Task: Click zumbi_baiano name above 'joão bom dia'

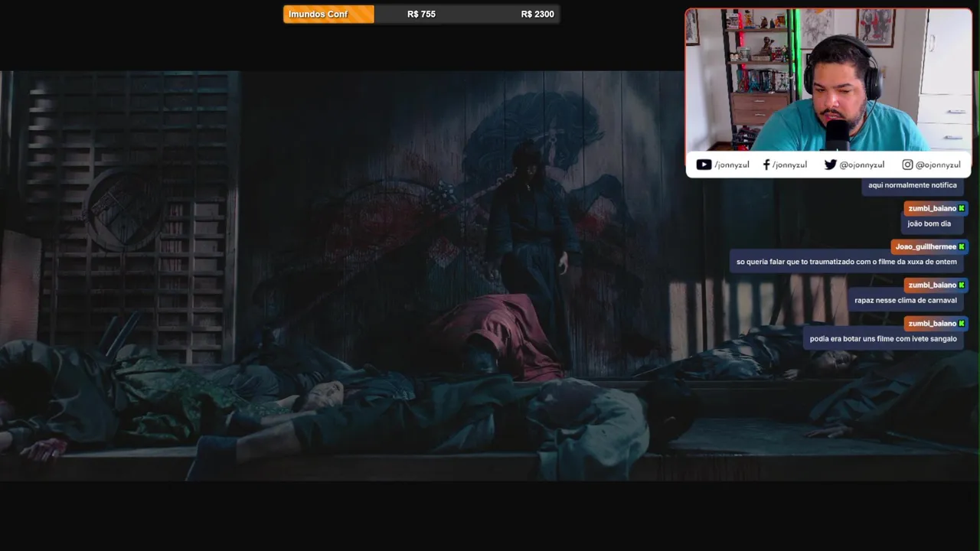Action: pyautogui.click(x=933, y=208)
